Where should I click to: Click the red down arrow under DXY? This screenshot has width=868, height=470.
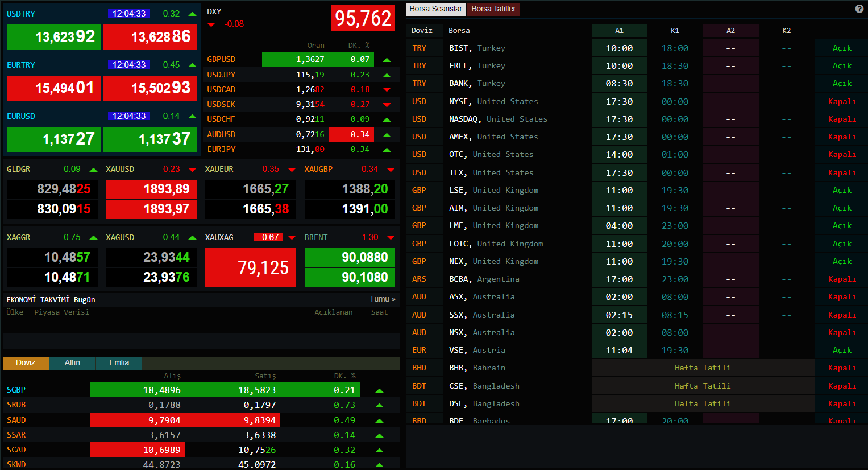pos(211,24)
